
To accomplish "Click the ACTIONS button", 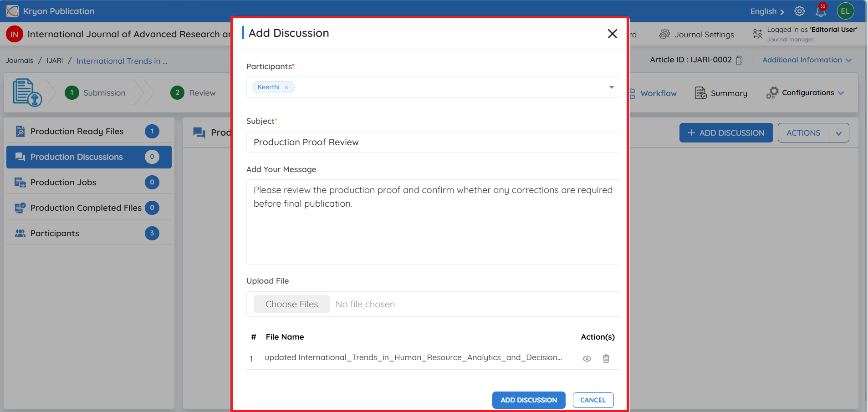I will coord(803,133).
